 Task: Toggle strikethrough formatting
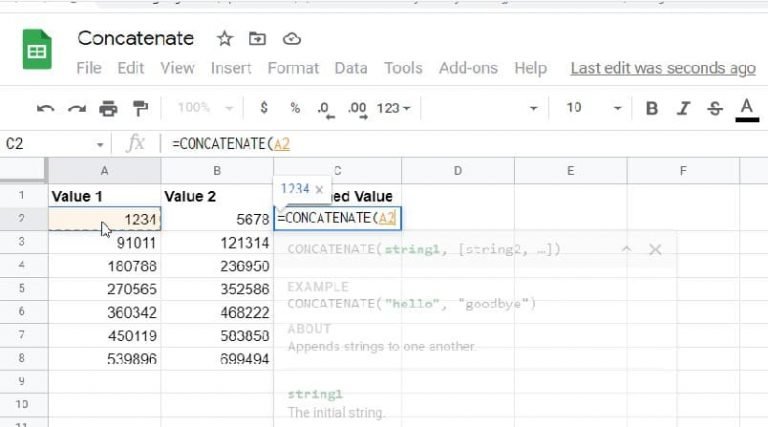[x=715, y=108]
